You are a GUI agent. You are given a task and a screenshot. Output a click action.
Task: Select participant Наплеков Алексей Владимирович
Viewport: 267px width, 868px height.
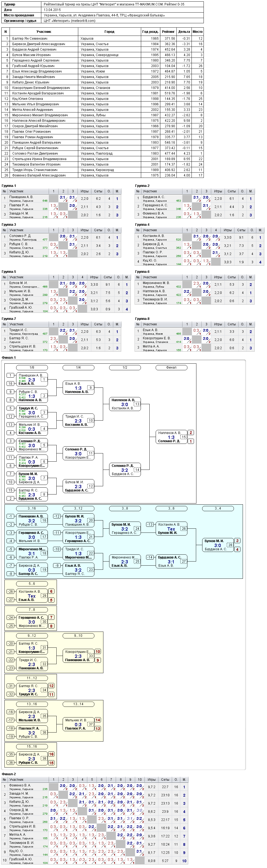[39, 121]
